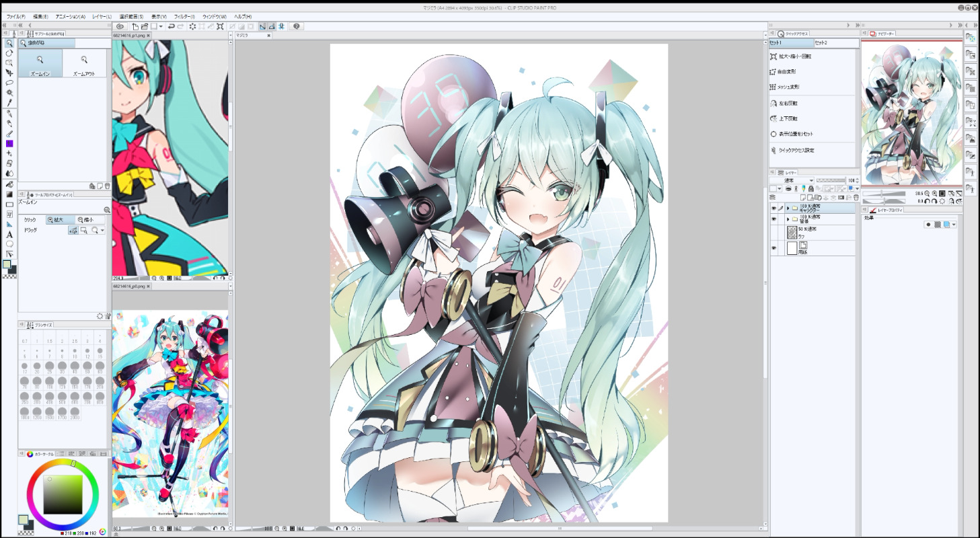Open CLIP STUDIO launcher icon in command bar

point(120,26)
